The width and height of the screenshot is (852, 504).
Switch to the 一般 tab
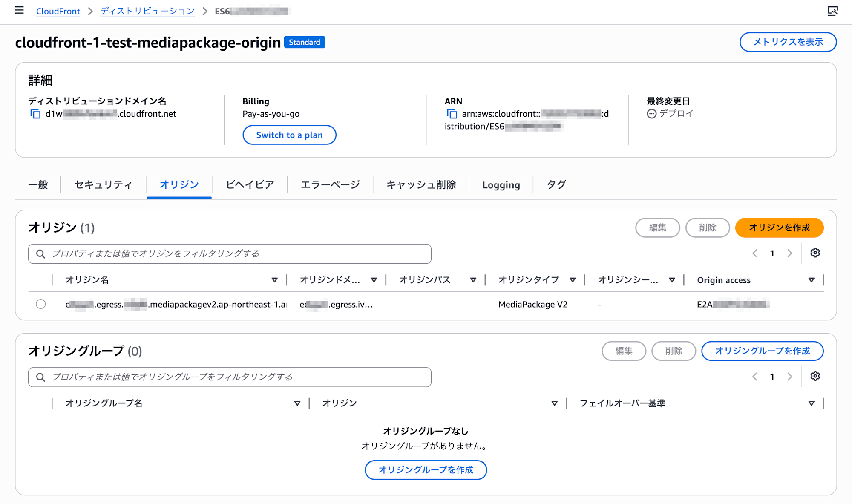38,184
